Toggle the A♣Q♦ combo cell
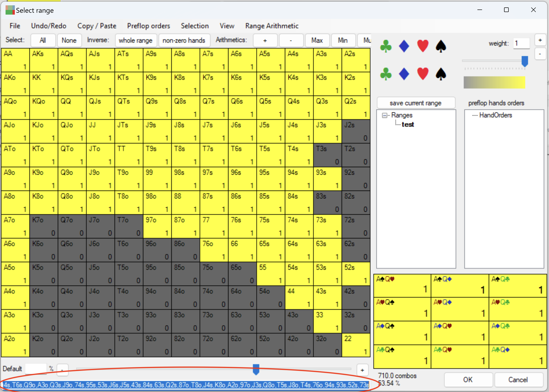549x392 pixels. pyautogui.click(x=518, y=357)
